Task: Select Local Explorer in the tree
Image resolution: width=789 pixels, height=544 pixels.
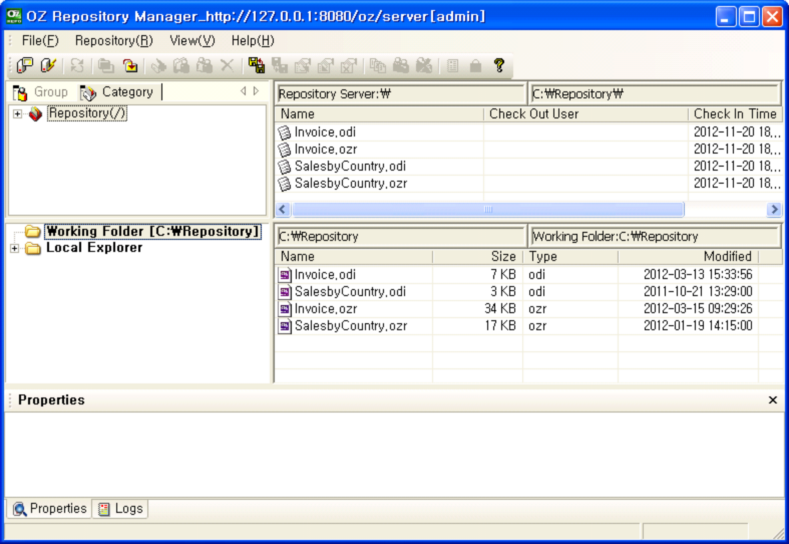Action: pyautogui.click(x=94, y=248)
